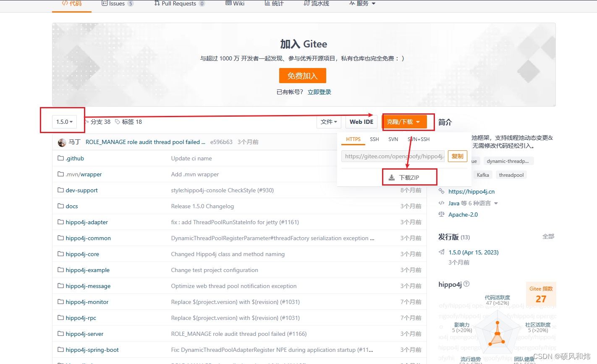Open the latest commit message ROLE_MANAGE link
Image resolution: width=597 pixels, height=364 pixels.
(145, 142)
